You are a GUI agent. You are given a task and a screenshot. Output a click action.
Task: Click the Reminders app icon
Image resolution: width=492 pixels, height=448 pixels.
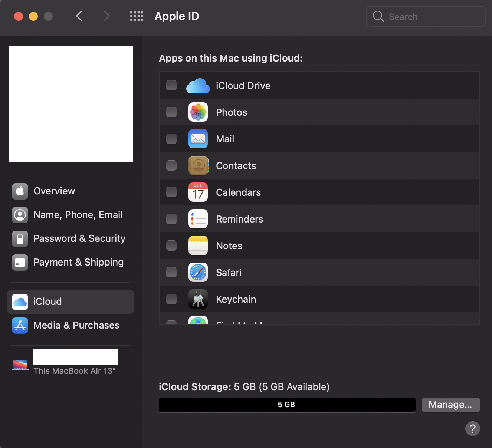click(198, 219)
